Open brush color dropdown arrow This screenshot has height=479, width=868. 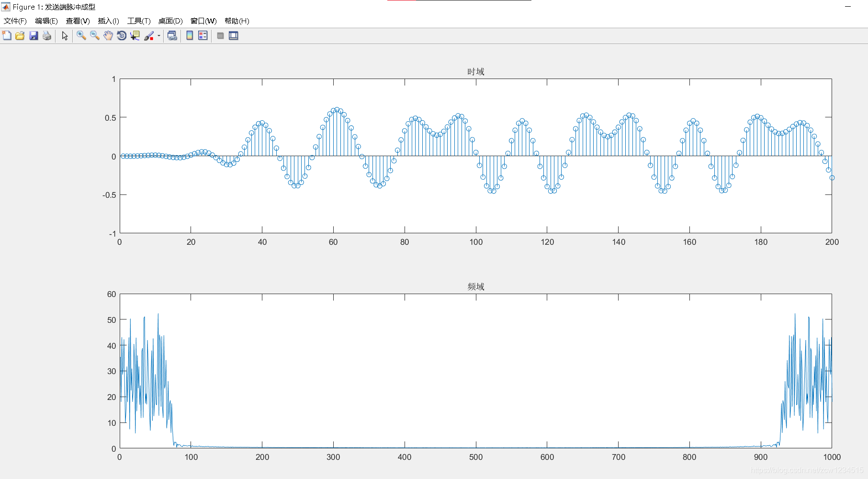click(x=159, y=35)
